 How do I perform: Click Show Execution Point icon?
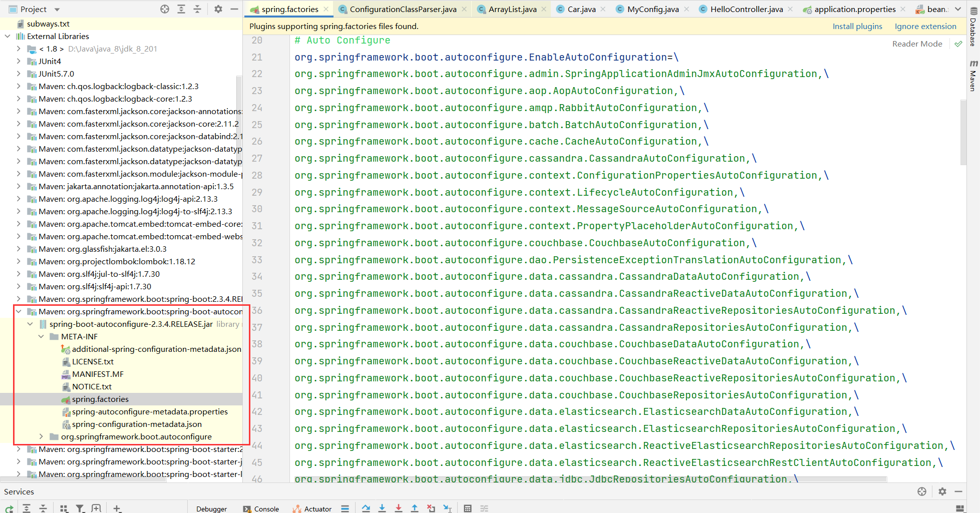[345, 508]
